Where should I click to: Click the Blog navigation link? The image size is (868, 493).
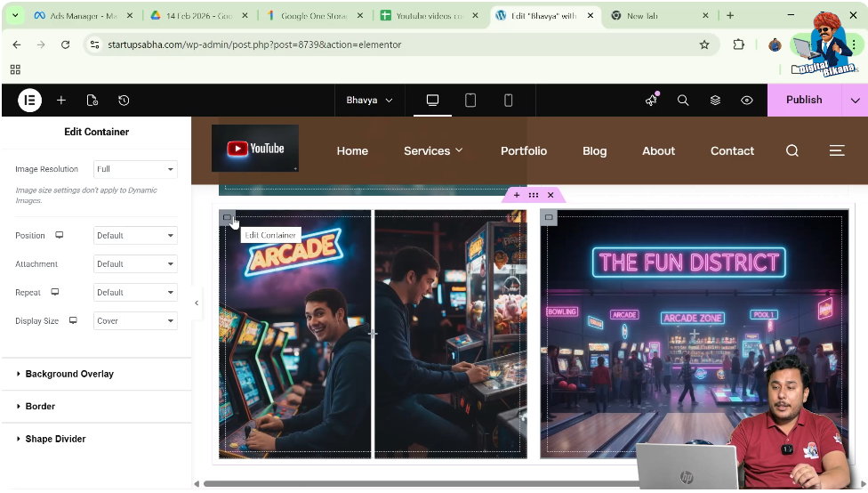[x=594, y=151]
